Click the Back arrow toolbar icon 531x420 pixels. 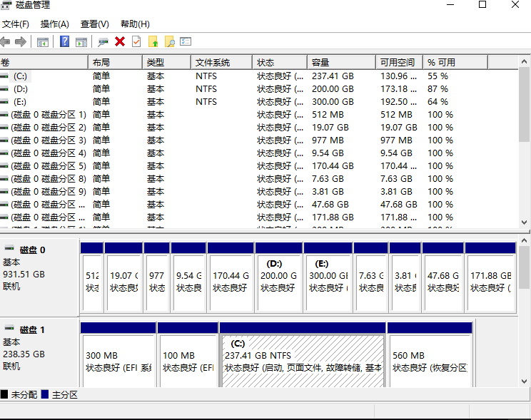6,41
